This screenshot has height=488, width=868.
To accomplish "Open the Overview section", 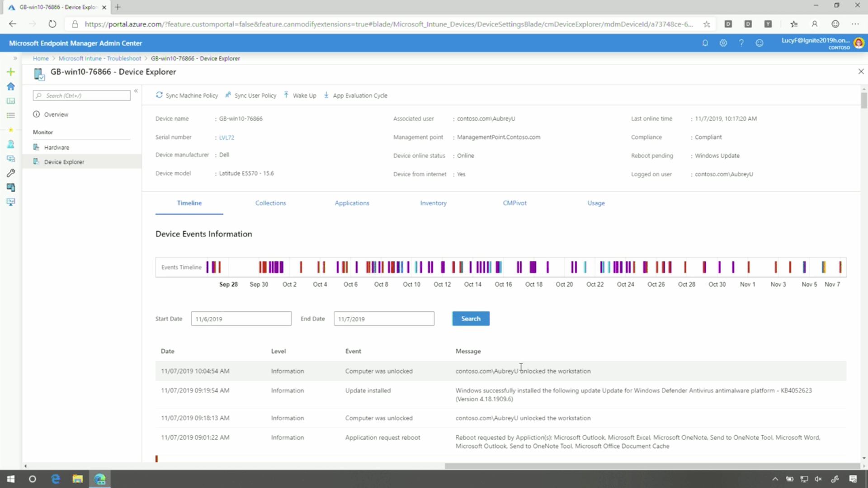I will coord(56,114).
